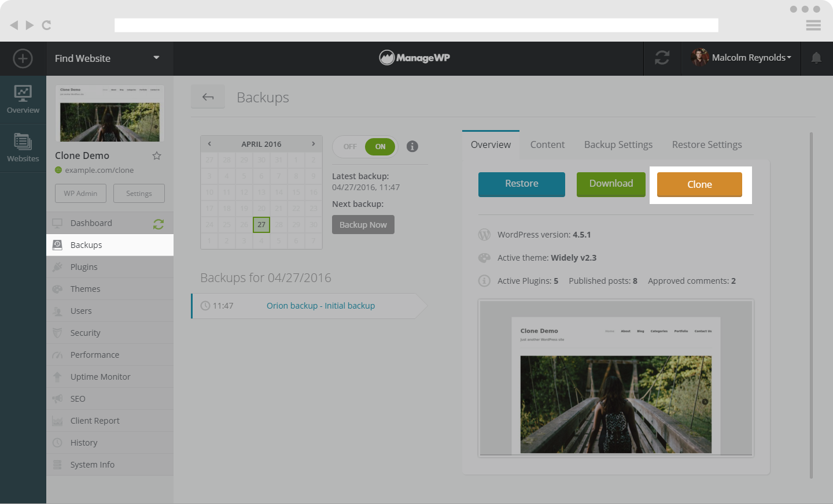
Task: Open Themes in site menu
Action: click(110, 289)
